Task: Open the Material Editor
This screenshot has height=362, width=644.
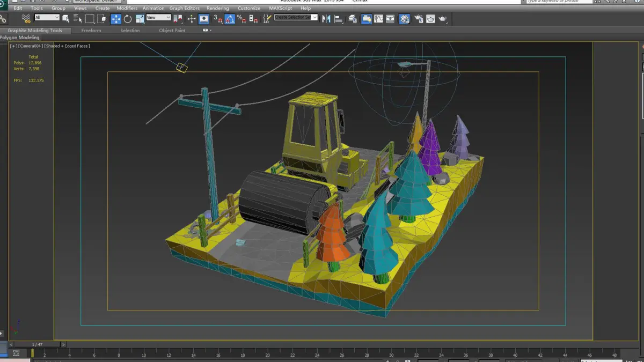Action: [404, 19]
